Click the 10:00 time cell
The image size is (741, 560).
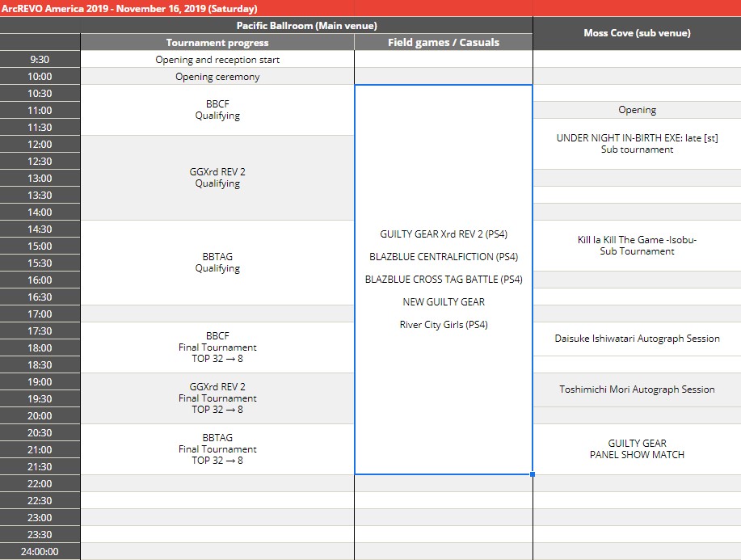[x=40, y=77]
